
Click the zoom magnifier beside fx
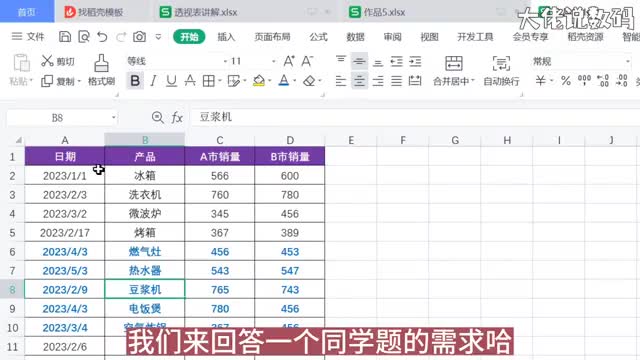[x=158, y=118]
